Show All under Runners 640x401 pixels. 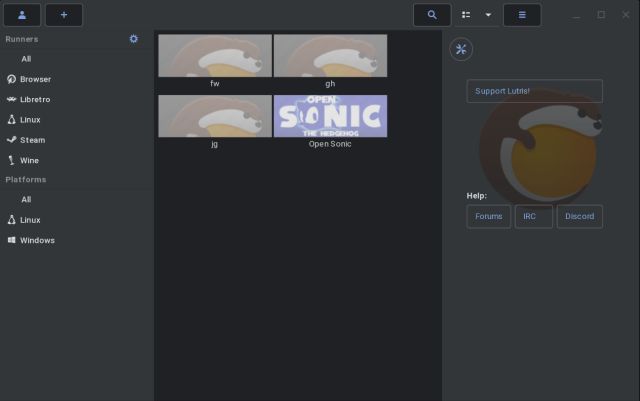click(26, 59)
